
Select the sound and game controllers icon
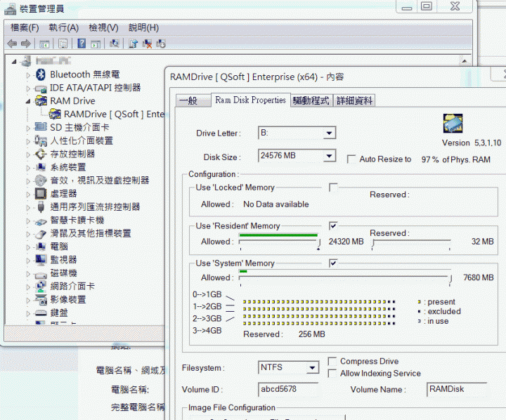[41, 181]
